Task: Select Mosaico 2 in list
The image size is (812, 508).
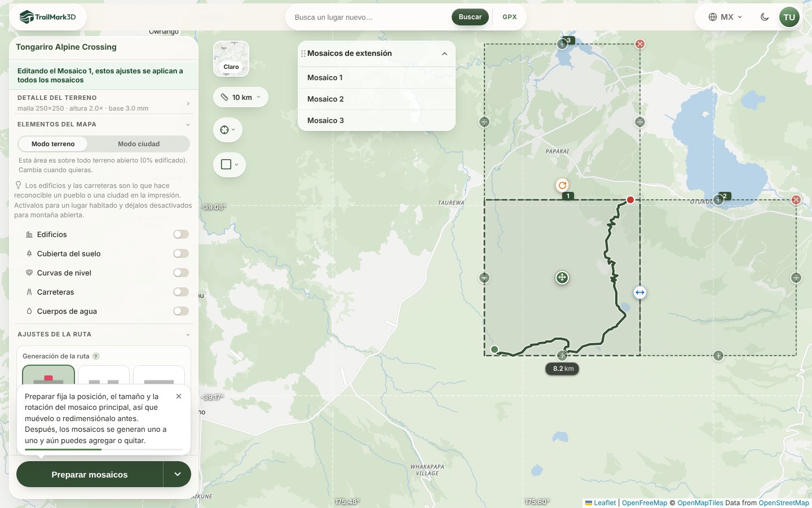Action: [377, 99]
